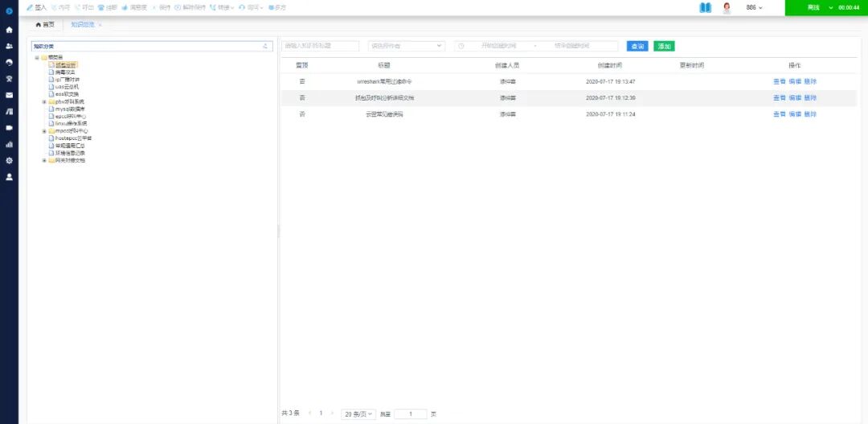
Task: Open the users group icon in sidebar
Action: [9, 46]
